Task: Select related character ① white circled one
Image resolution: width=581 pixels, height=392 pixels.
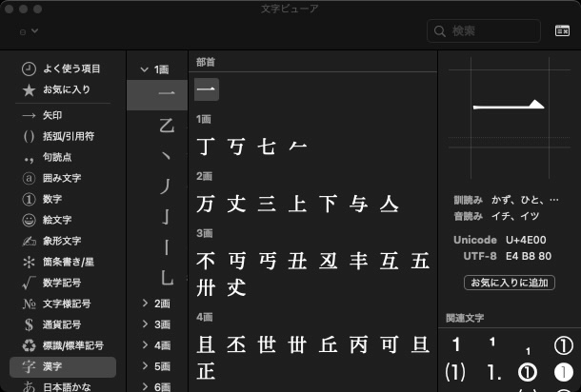Action: coord(563,345)
